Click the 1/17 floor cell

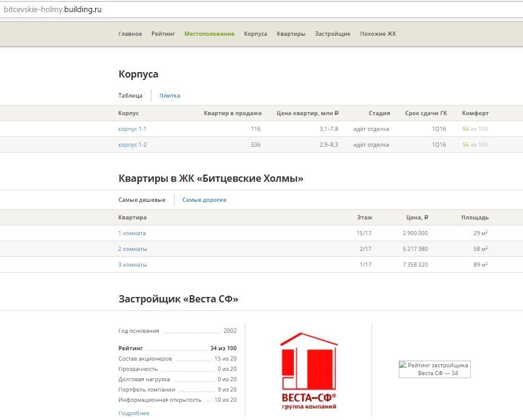tap(365, 264)
